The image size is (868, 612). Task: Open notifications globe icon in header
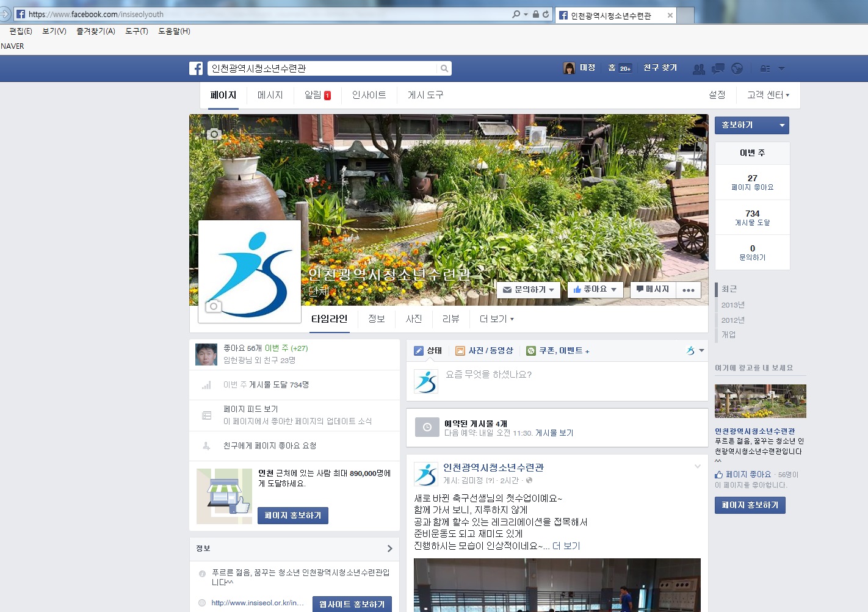tap(737, 68)
